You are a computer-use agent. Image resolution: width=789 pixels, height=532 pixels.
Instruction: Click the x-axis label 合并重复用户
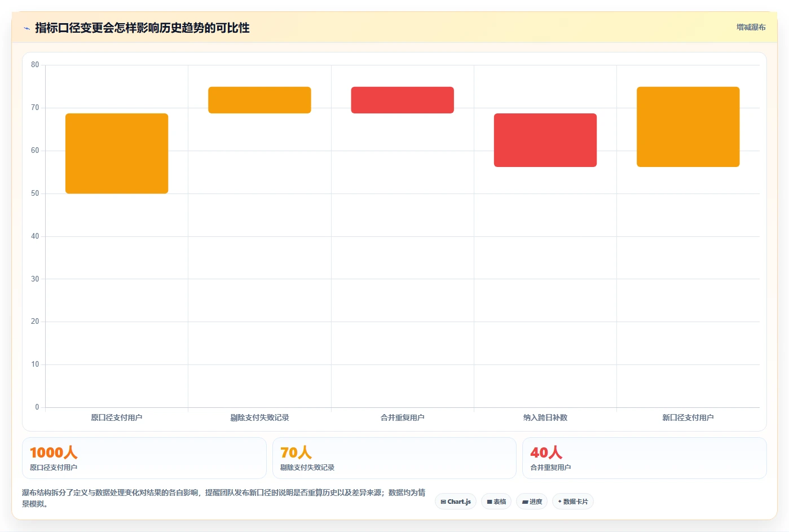tap(402, 417)
